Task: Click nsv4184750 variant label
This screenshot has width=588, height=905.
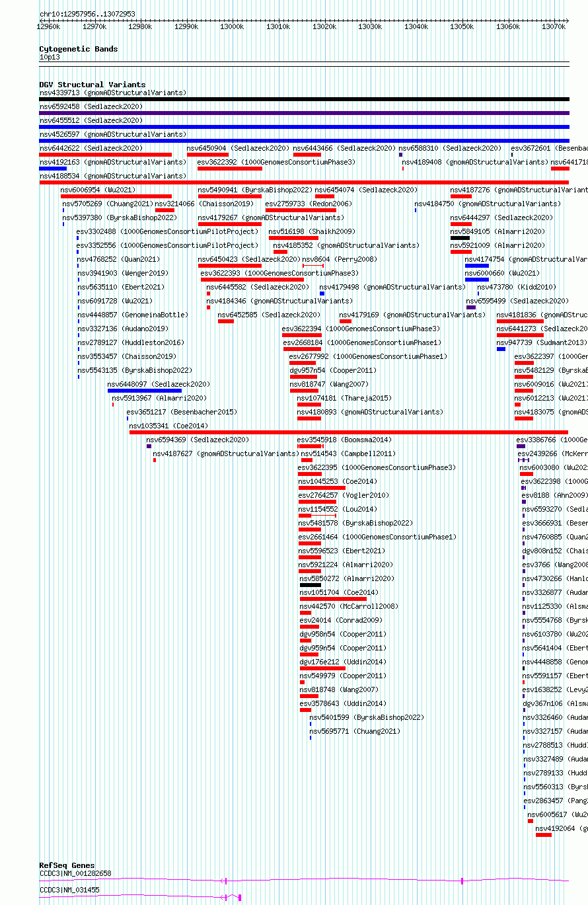Action: (488, 204)
